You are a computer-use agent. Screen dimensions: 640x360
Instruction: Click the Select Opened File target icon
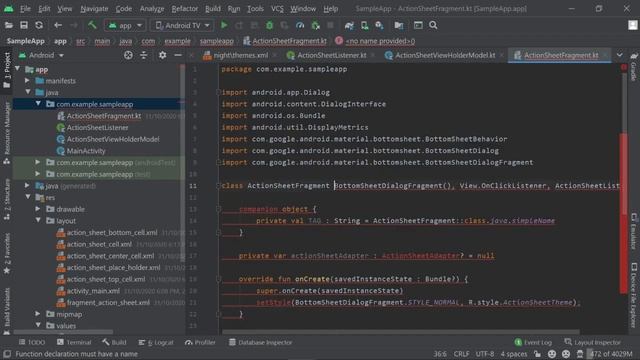click(128, 55)
